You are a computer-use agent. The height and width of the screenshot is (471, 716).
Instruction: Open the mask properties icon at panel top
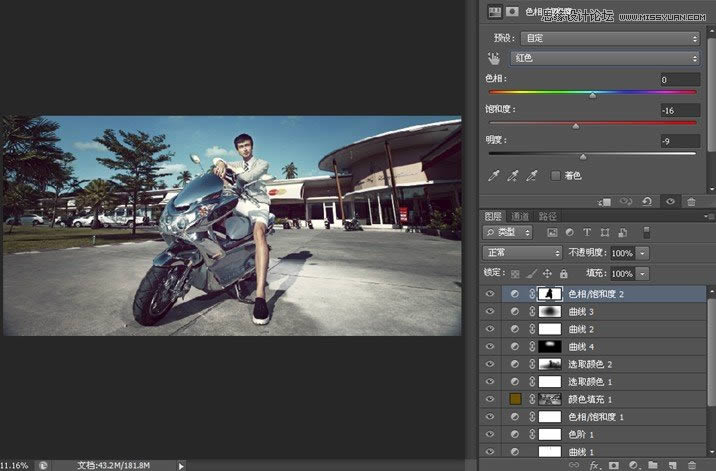click(x=512, y=12)
